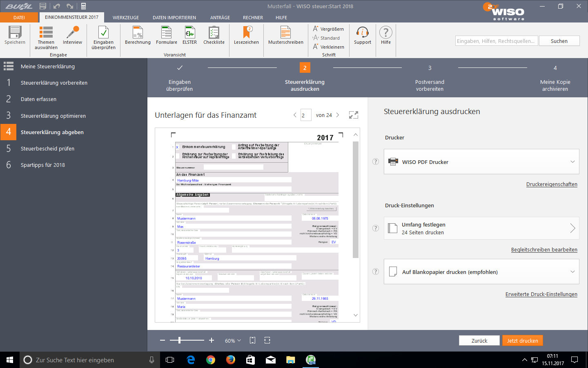The image size is (588, 368).
Task: Open the Formulare view
Action: click(167, 36)
